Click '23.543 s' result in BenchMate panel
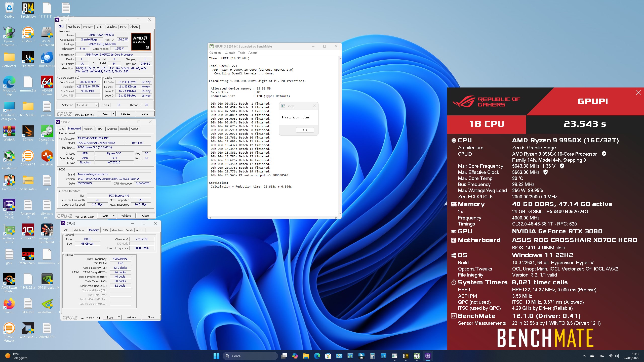Screen dimensions: 644x362 (585, 124)
